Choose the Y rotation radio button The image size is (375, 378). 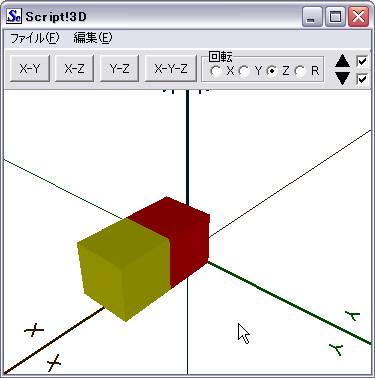tap(244, 71)
